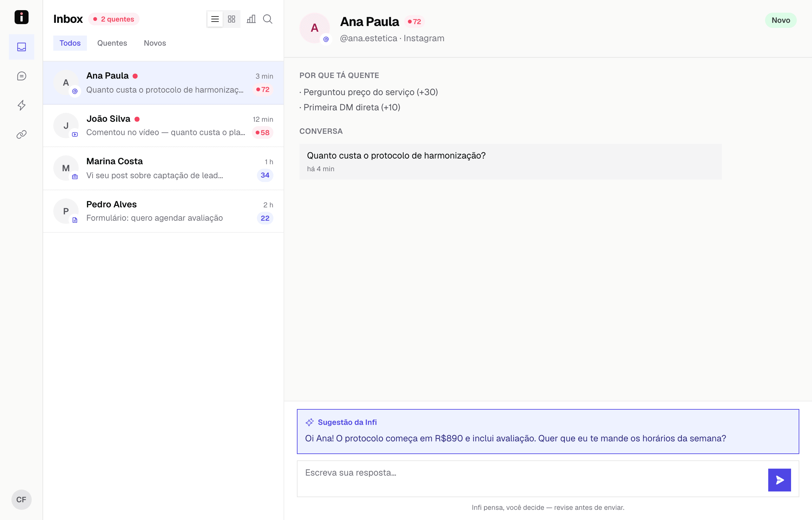Open Ana Paula conversation row
812x520 pixels.
click(163, 83)
